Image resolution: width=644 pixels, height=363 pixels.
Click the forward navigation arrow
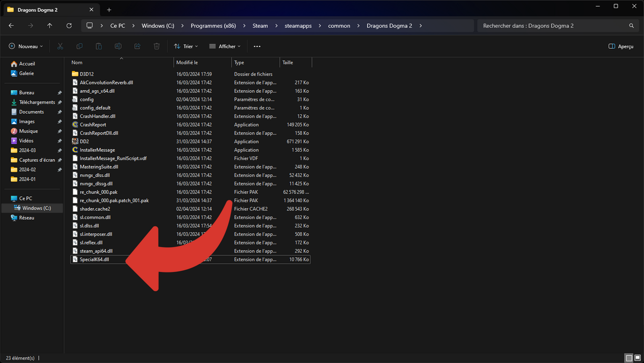pos(31,26)
